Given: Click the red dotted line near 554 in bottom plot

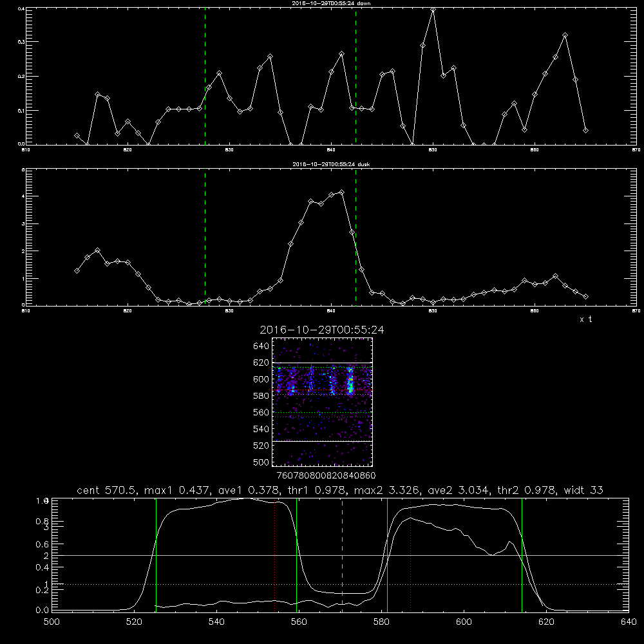Looking at the screenshot, I should [x=275, y=555].
